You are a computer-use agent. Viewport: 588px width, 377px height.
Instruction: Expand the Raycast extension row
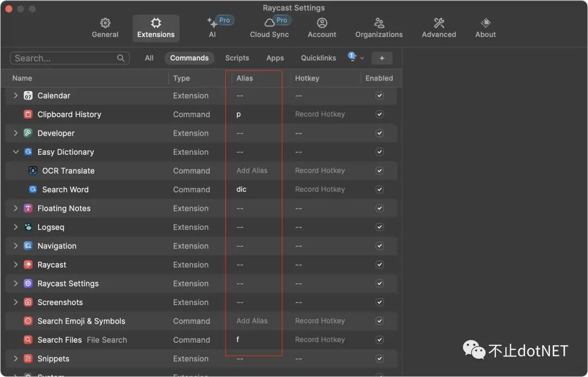coord(15,264)
